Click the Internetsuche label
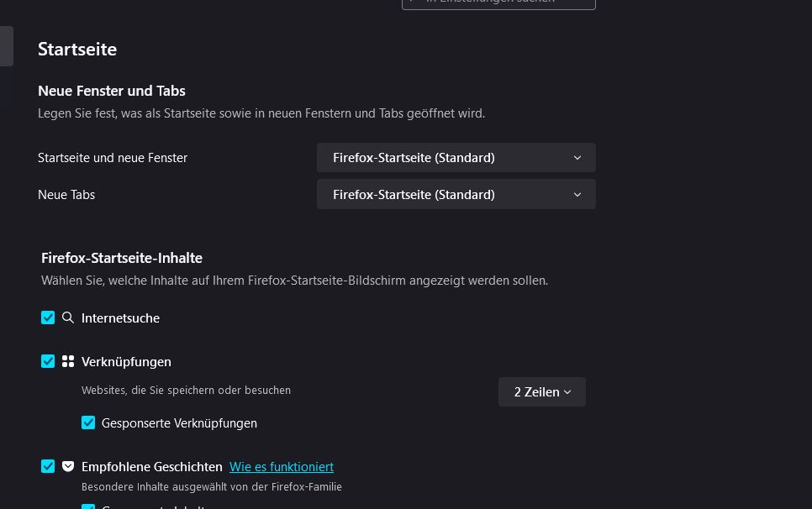 click(x=120, y=318)
